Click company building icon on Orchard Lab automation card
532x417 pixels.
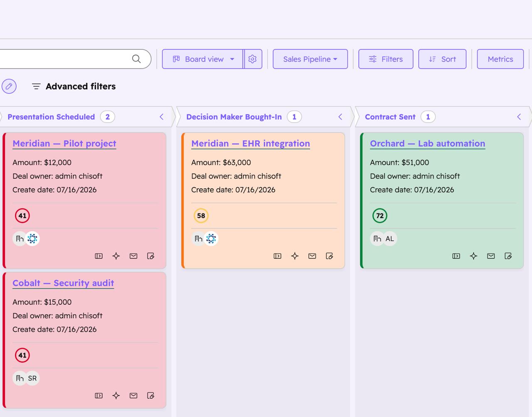click(377, 238)
